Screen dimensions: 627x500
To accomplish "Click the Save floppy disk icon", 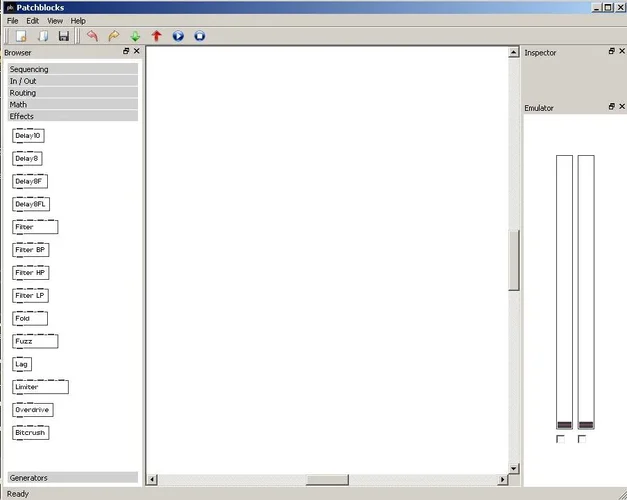I will coord(64,36).
